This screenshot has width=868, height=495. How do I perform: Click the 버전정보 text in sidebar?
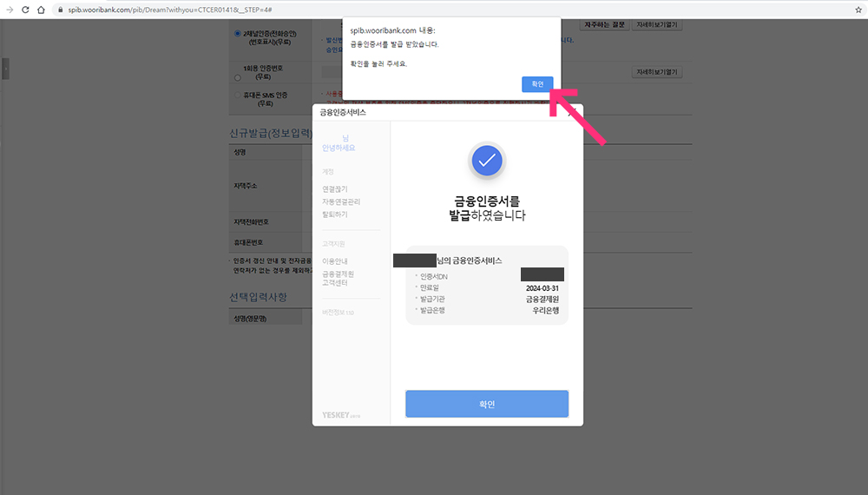pos(338,313)
